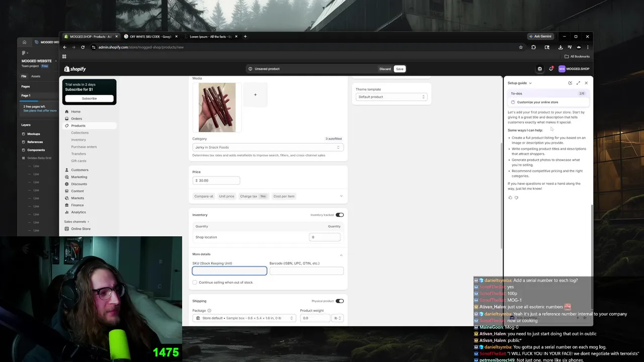644x362 pixels.
Task: Switch to Lorem Ipsum browser tab
Action: (210, 37)
